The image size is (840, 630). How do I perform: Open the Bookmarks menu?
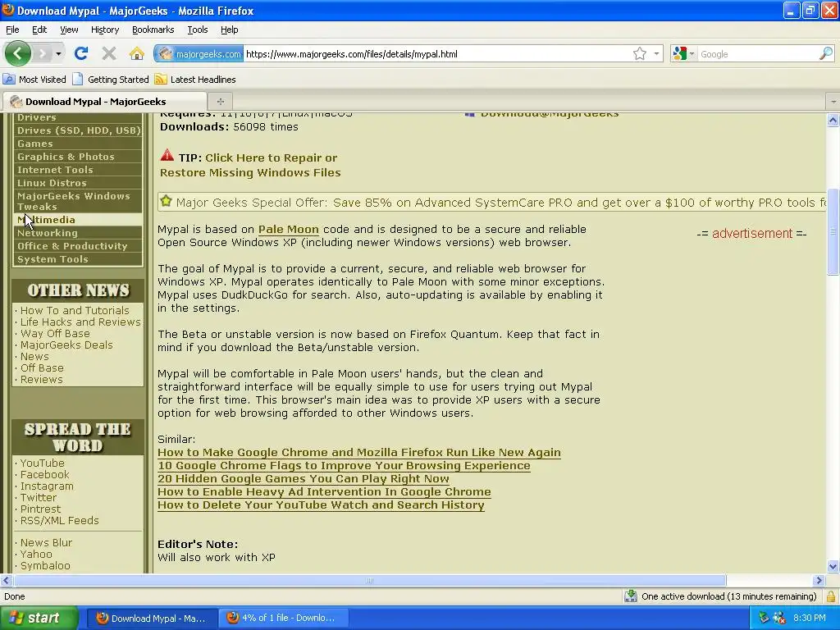point(153,30)
